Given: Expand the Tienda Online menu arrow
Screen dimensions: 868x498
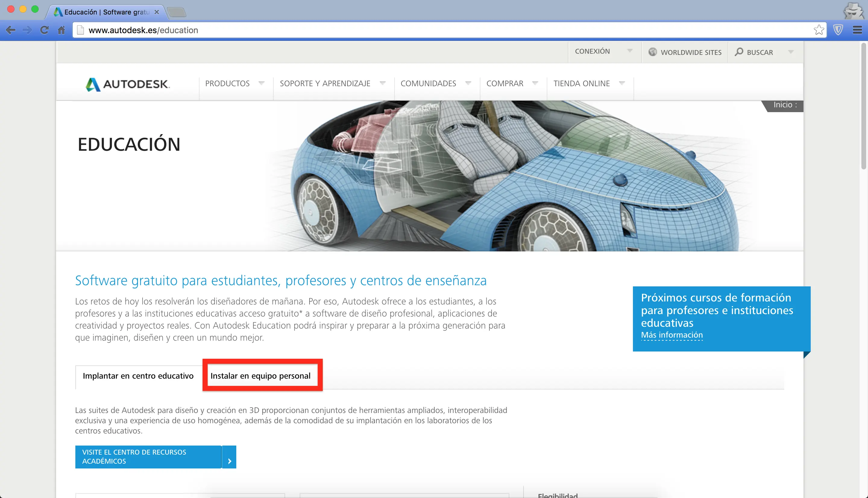Looking at the screenshot, I should 622,83.
